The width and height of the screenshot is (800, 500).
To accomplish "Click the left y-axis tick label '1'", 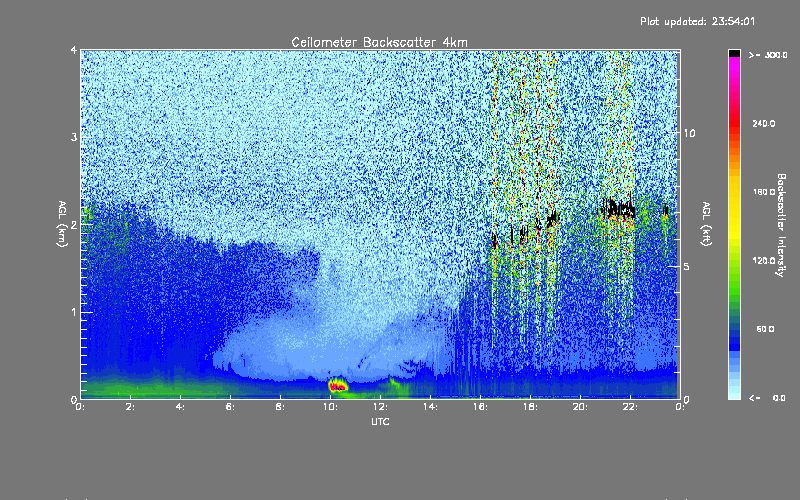I will (74, 312).
